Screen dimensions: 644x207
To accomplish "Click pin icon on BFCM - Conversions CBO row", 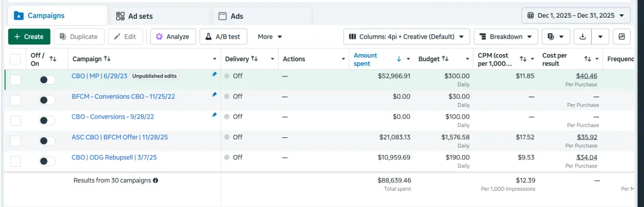I will [214, 95].
